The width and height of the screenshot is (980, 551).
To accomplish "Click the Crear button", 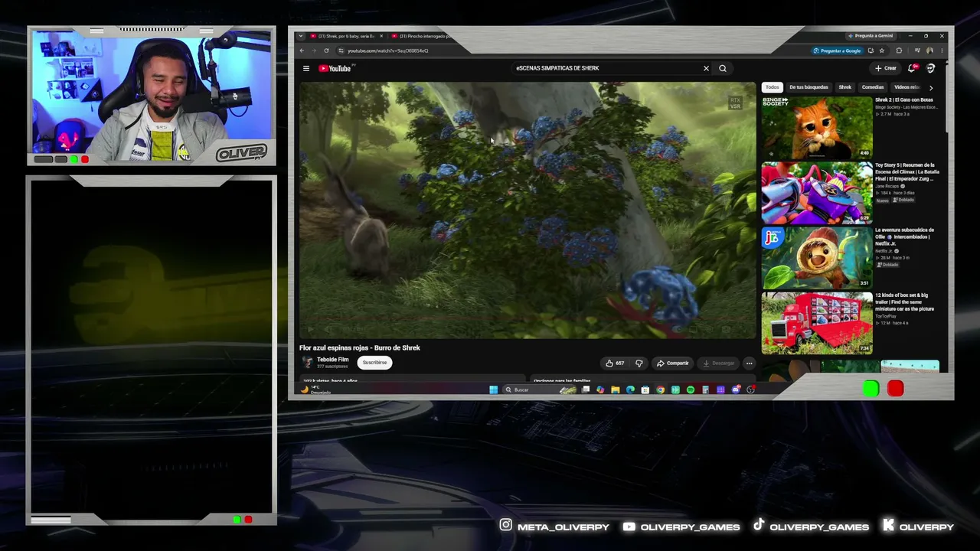I will pos(886,68).
